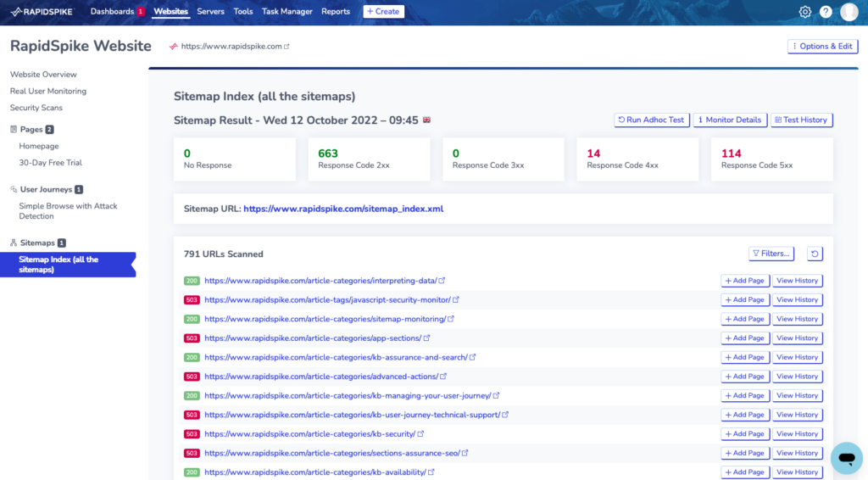
Task: Open the chat widget bubble
Action: (847, 458)
